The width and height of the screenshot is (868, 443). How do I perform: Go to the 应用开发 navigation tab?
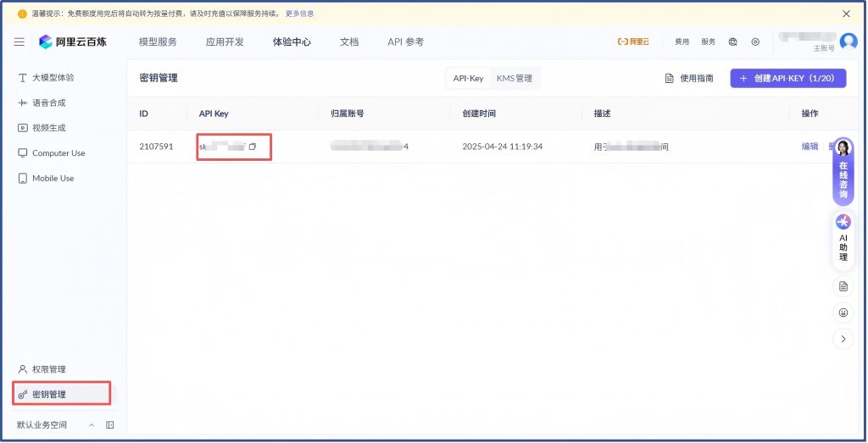(225, 42)
